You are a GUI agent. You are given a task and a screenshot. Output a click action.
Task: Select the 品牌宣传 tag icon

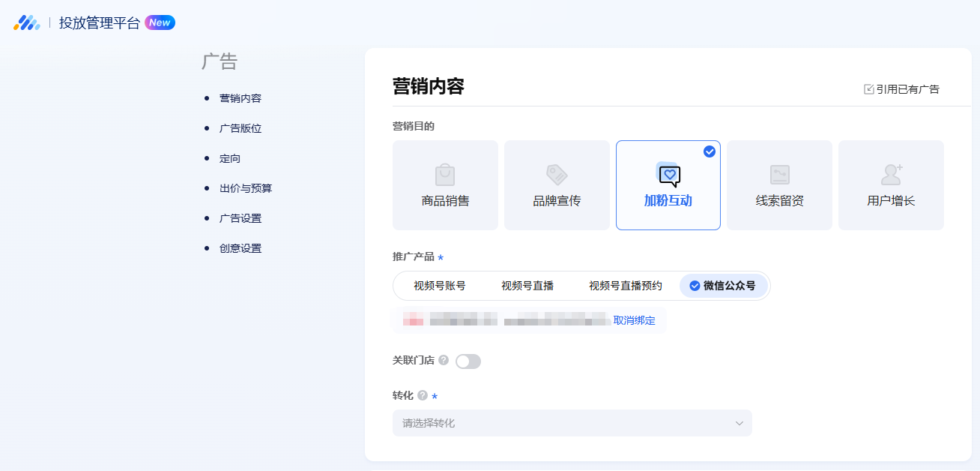point(557,175)
